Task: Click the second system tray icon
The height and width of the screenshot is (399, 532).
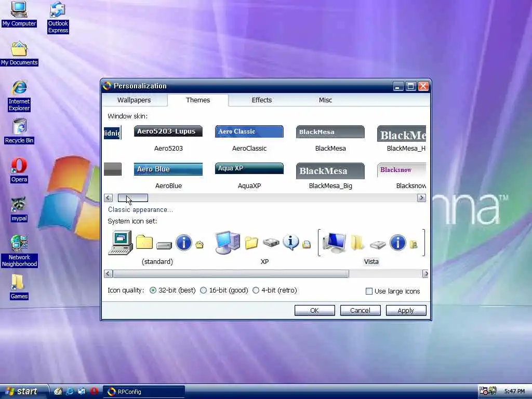Action: click(493, 391)
